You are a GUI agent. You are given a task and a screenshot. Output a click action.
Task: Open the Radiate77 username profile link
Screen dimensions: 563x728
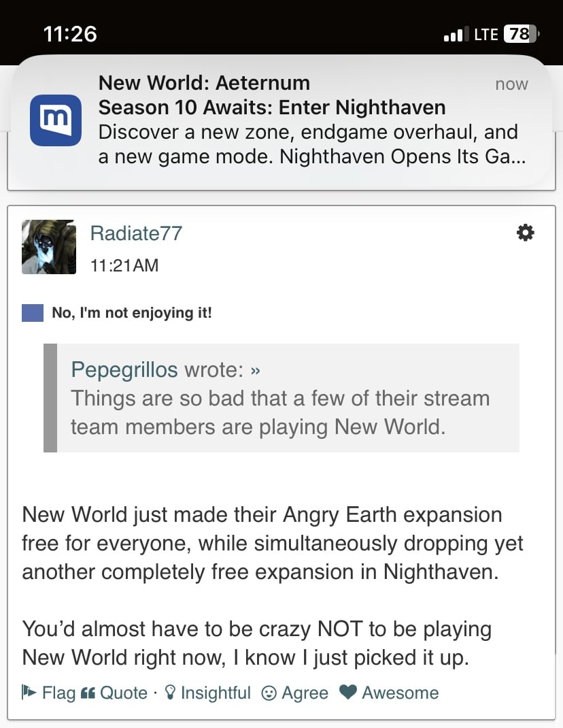pos(136,233)
